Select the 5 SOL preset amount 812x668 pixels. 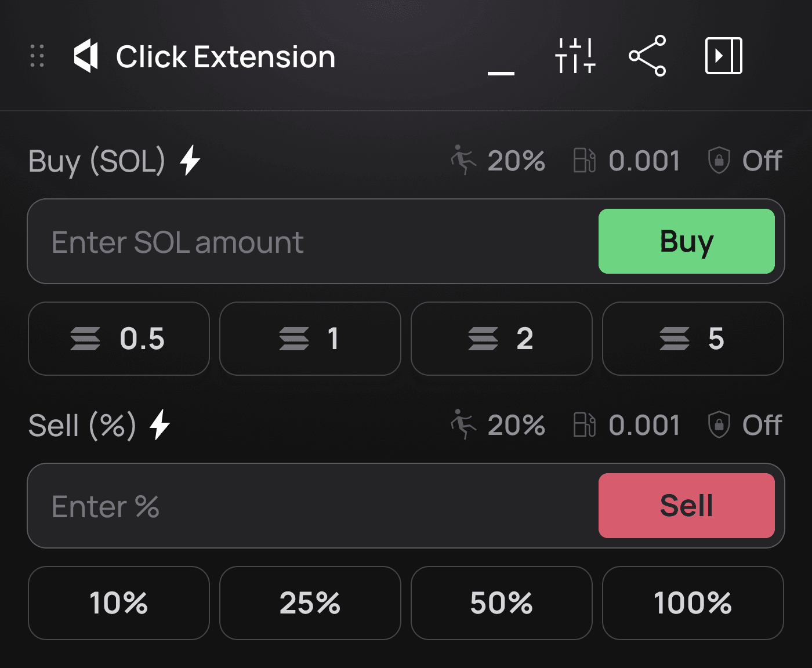tap(693, 339)
